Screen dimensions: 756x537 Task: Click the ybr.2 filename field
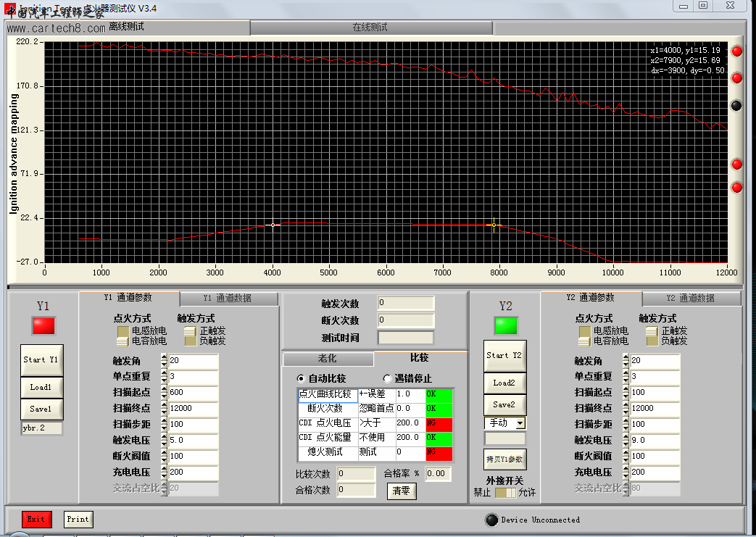[x=41, y=428]
